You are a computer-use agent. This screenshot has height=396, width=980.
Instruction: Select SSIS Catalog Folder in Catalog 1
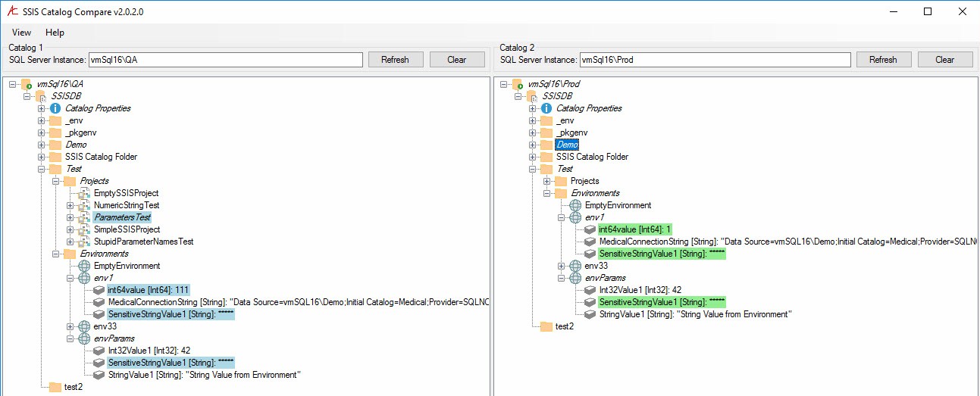(101, 157)
